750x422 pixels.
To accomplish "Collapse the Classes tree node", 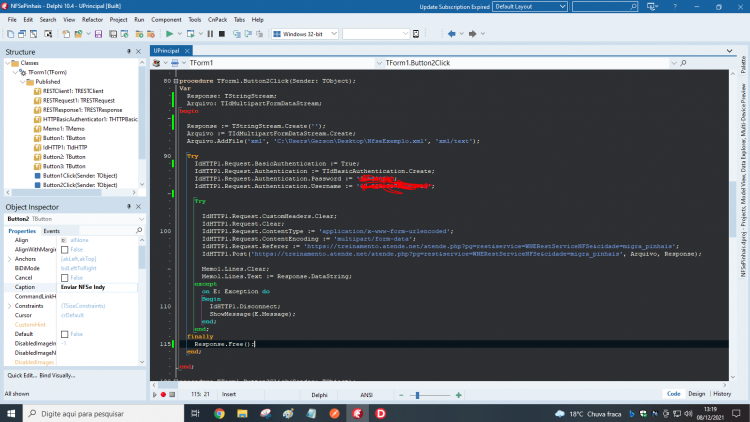I will click(x=8, y=63).
